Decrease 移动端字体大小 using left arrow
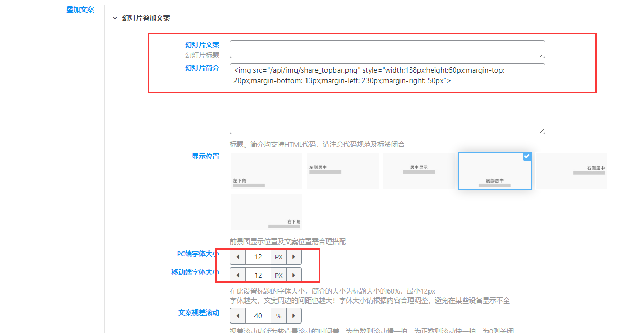The height and width of the screenshot is (333, 644). (238, 275)
